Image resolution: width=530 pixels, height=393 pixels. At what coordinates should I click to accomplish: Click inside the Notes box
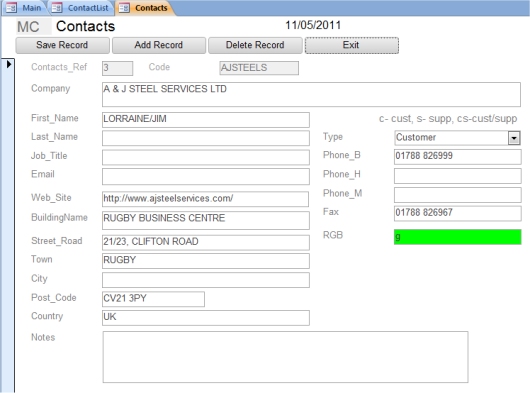click(285, 357)
